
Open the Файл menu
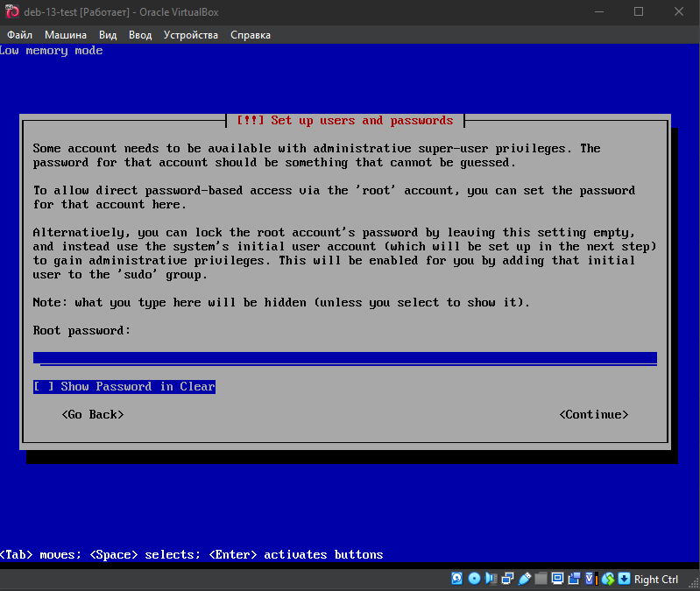(19, 35)
